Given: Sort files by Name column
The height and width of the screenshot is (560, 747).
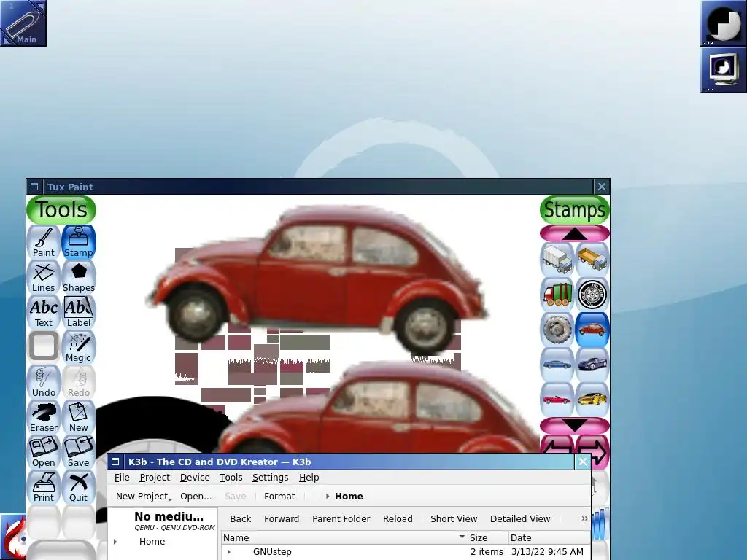Looking at the screenshot, I should point(344,537).
